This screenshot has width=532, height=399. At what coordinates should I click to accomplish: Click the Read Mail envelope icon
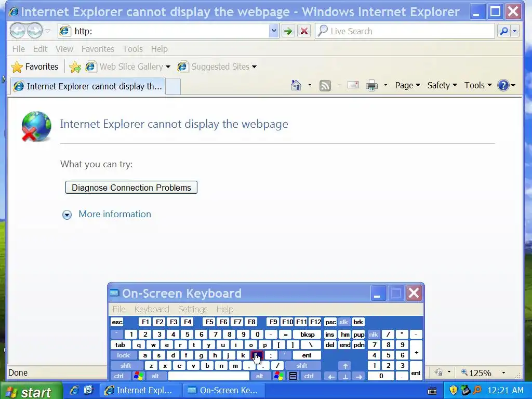[353, 85]
